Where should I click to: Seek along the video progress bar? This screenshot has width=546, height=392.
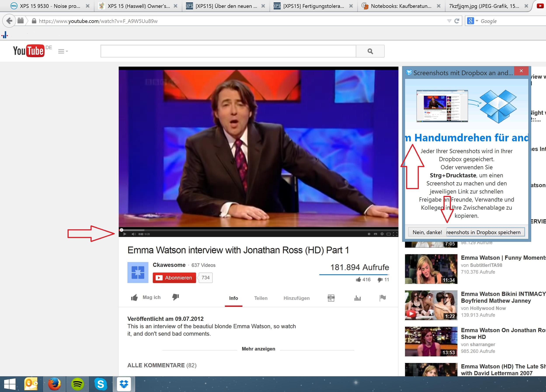258,230
